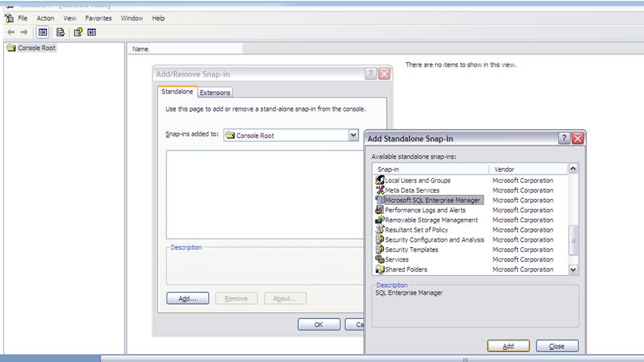The width and height of the screenshot is (644, 362).
Task: Open the Action menu
Action: pos(45,18)
